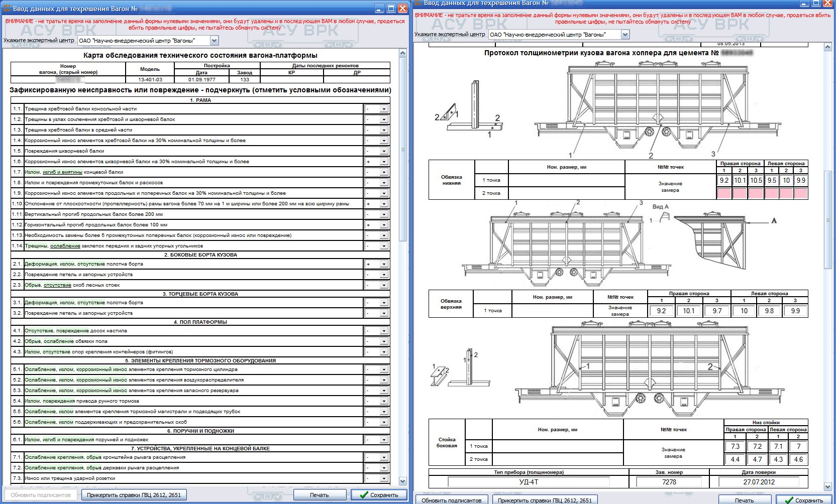Open dropdown for row 1.10 пропеллерность рамы

[384, 204]
